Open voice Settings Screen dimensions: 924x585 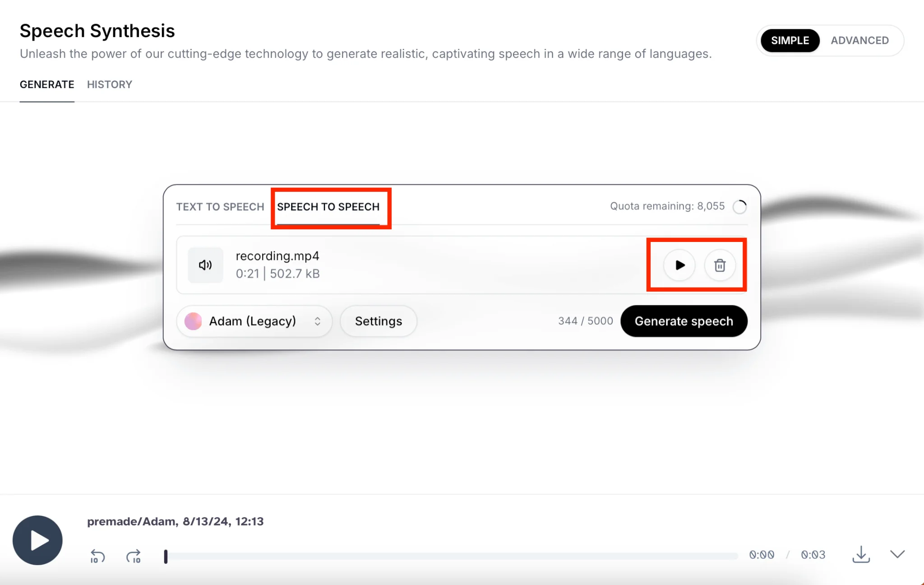[x=378, y=321]
